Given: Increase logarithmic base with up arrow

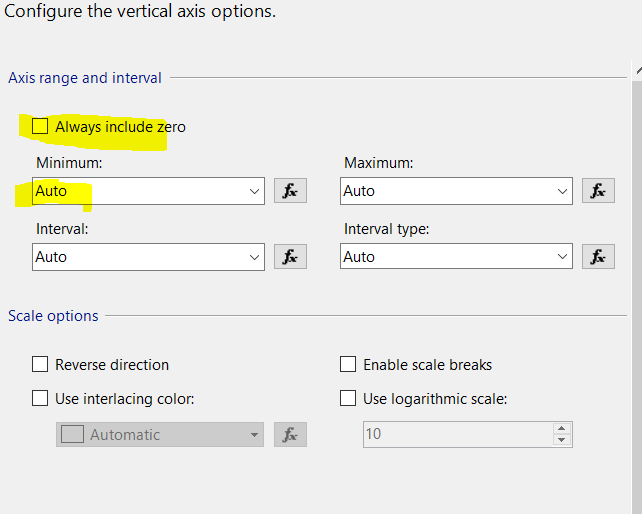Looking at the screenshot, I should click(562, 428).
